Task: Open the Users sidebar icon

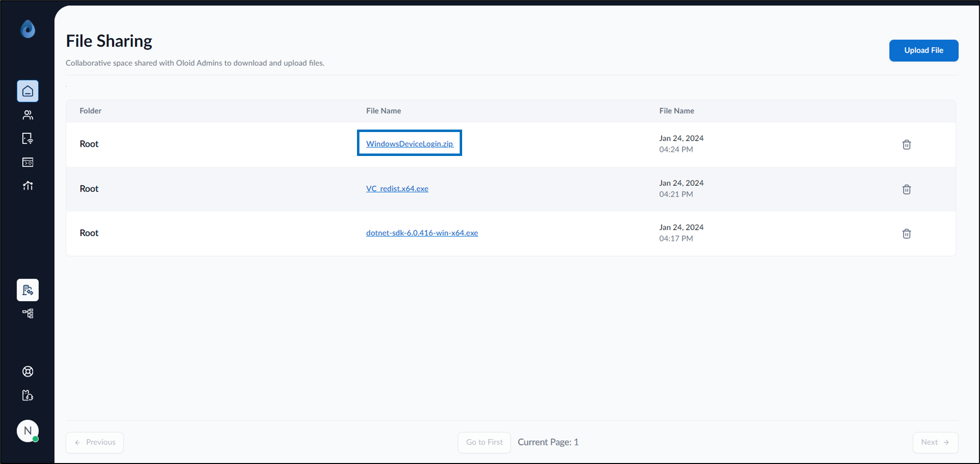Action: pyautogui.click(x=28, y=115)
